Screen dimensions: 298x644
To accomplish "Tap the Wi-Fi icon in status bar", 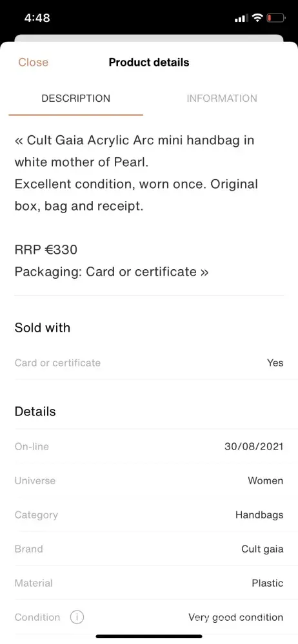I will pos(257,18).
